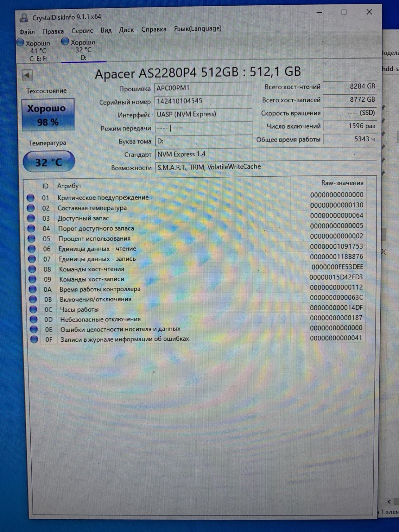399x532 pixels.
Task: Click status dot for Команды хост-чтения
Action: [x=32, y=269]
